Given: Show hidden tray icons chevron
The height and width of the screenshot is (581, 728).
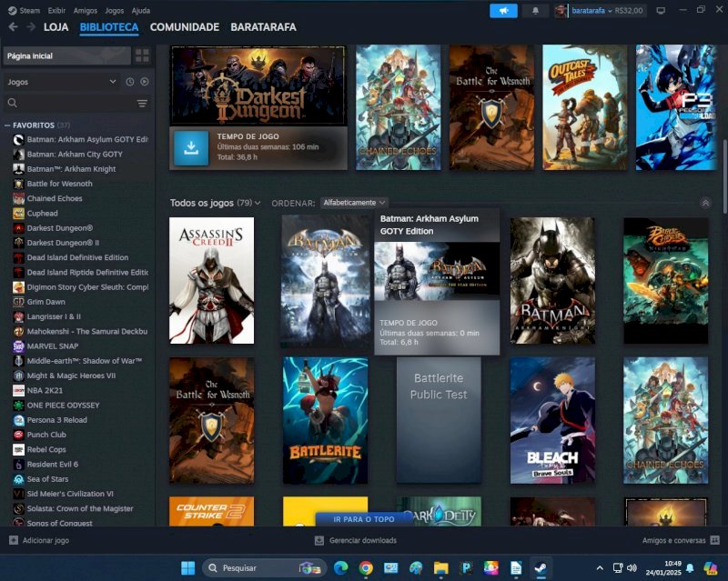Looking at the screenshot, I should [600, 567].
